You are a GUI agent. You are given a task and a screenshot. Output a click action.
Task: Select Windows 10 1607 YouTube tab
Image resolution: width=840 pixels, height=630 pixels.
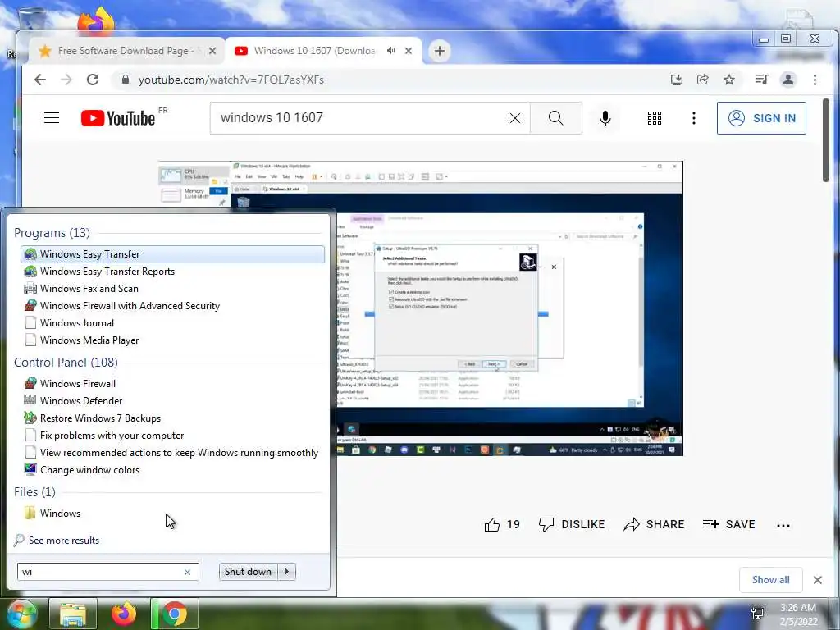coord(315,51)
